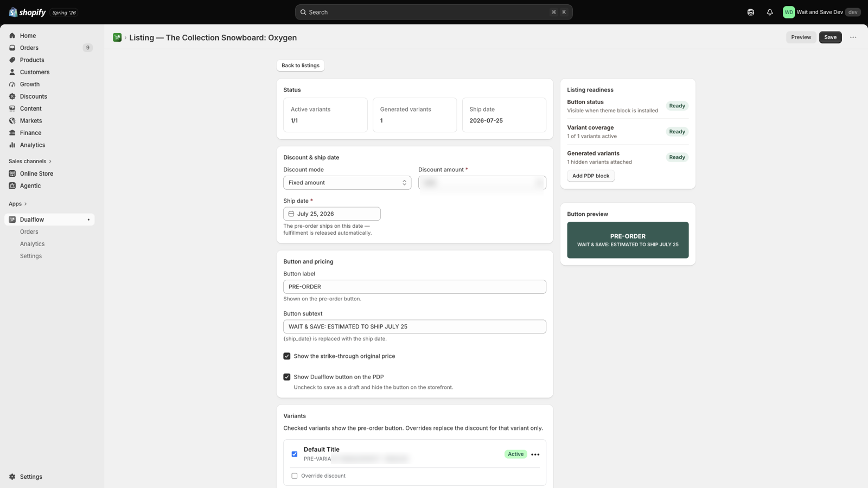Screen dimensions: 868x488
Task: Click the Add PDP block button
Action: coord(591,176)
